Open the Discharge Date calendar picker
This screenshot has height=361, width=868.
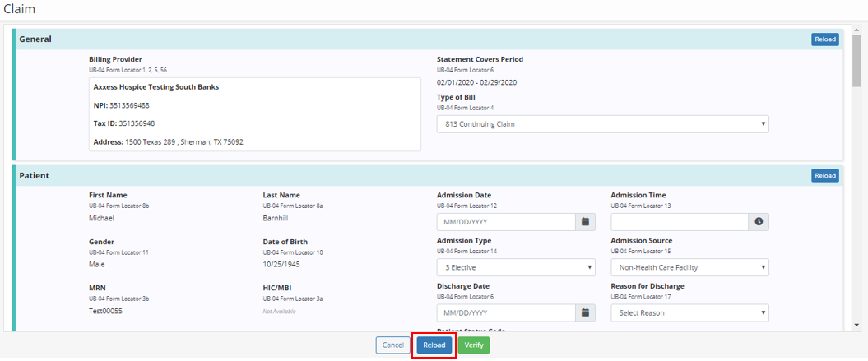(585, 312)
